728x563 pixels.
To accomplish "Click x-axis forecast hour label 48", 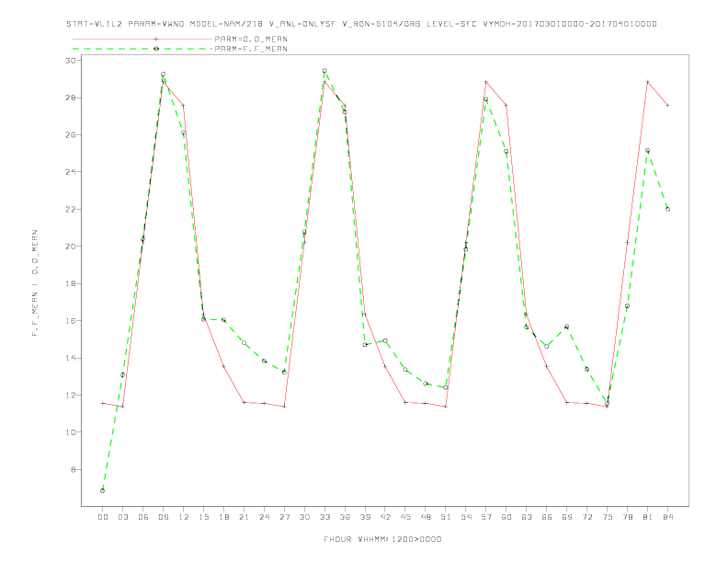I will (x=426, y=517).
